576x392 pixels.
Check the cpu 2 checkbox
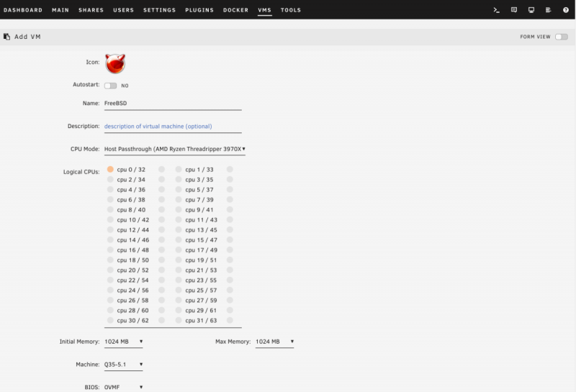click(110, 180)
